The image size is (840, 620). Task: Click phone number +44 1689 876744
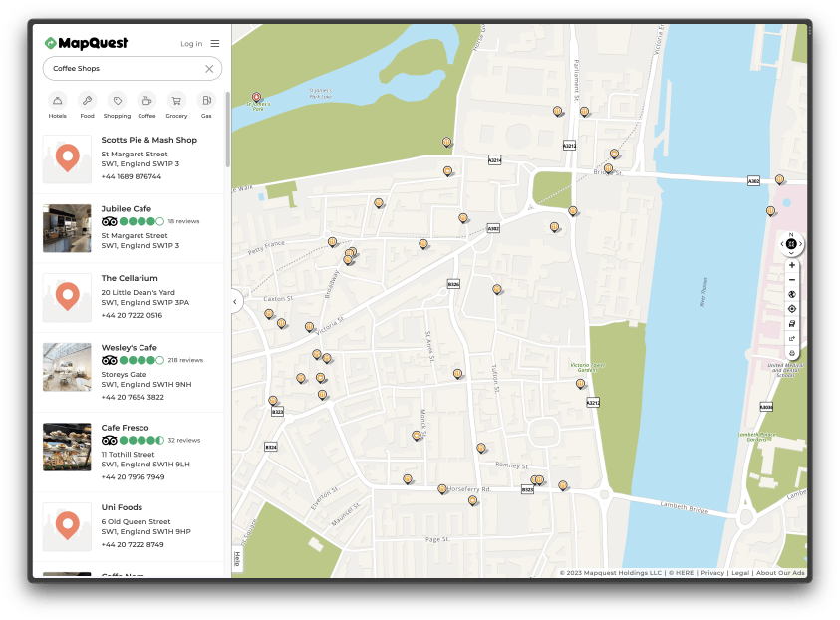(x=132, y=176)
